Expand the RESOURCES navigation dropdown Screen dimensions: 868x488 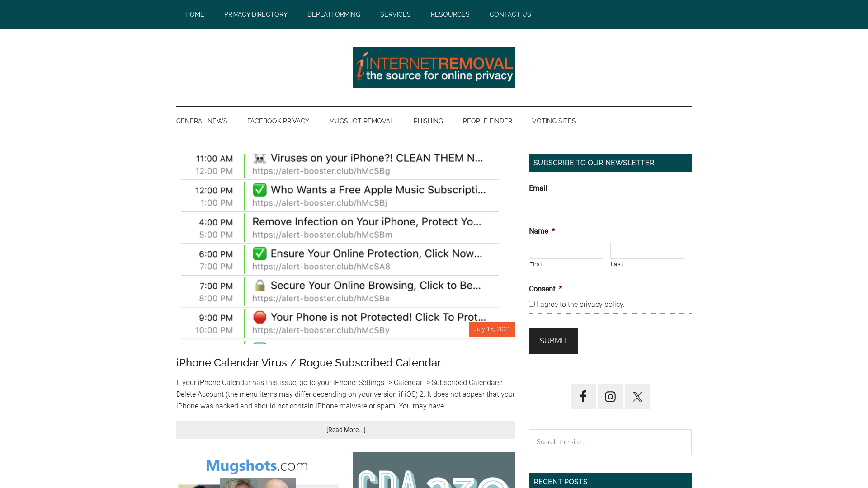[450, 14]
